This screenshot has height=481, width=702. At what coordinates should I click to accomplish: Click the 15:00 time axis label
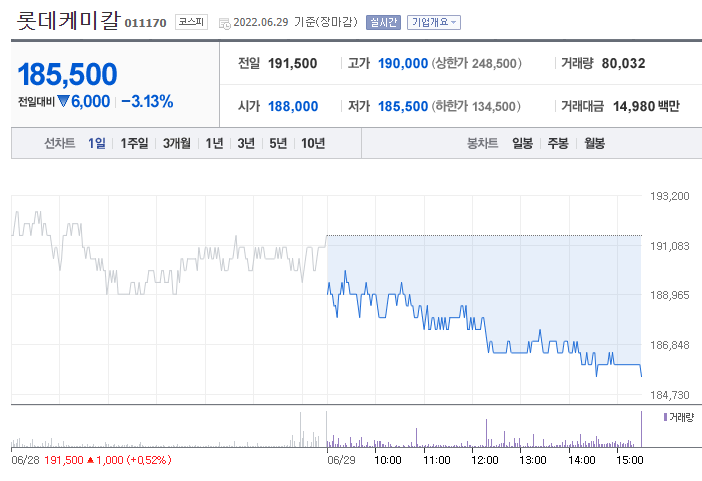(630, 460)
